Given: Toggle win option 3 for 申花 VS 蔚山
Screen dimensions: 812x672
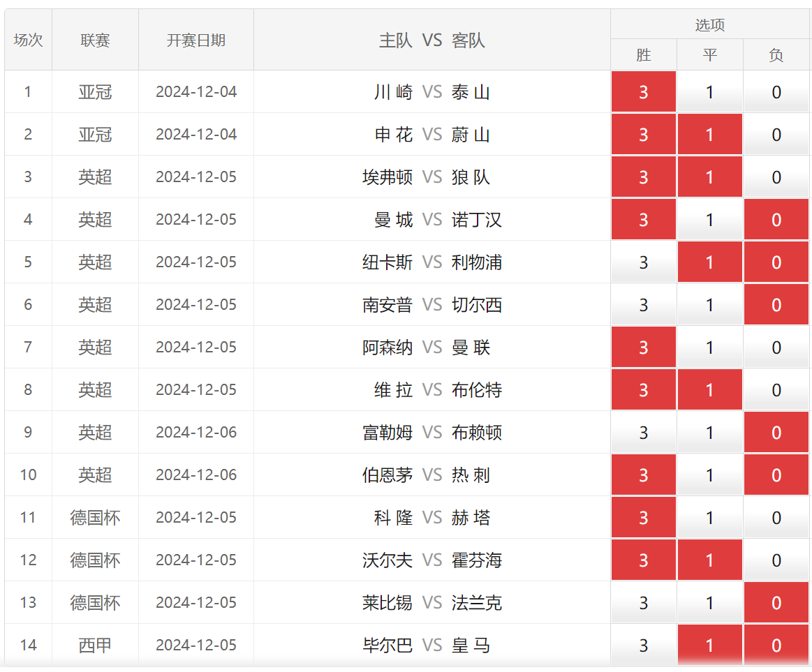Looking at the screenshot, I should 643,134.
